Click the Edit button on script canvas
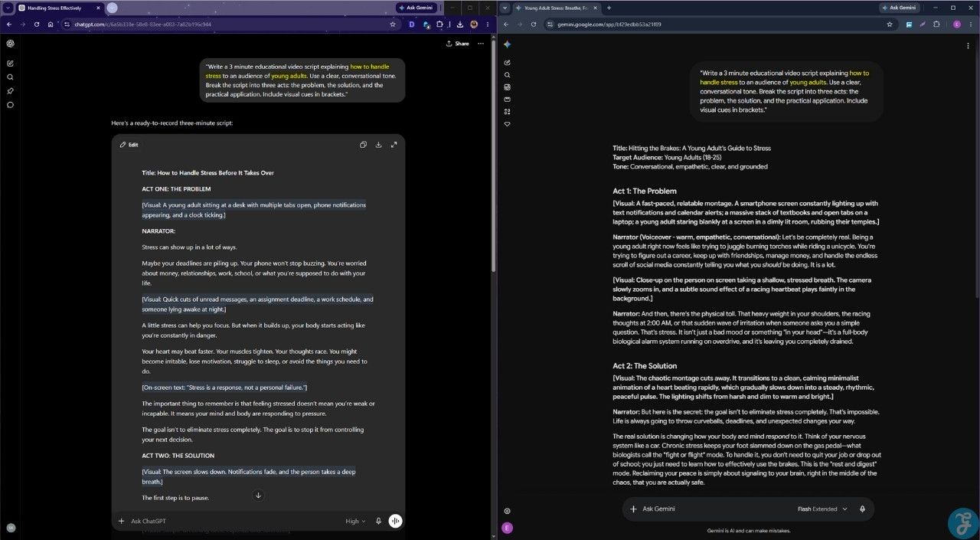Screen dimensions: 980x540 click(129, 145)
